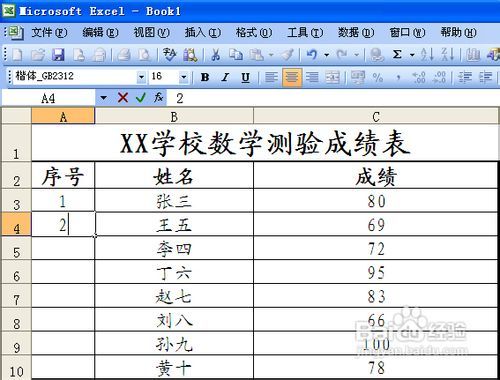Insert hyperlink using the globe icon
This screenshot has height=380, width=500.
click(377, 55)
